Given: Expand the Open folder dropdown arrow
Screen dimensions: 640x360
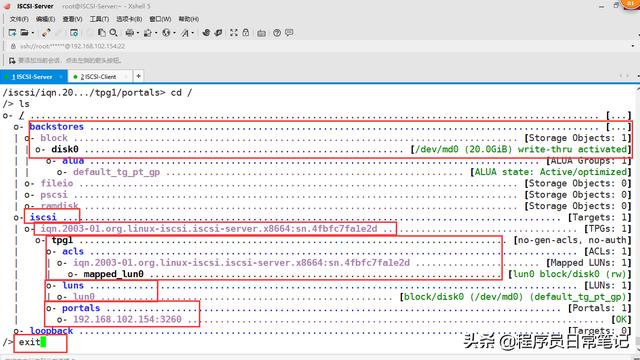Looking at the screenshot, I should pos(32,33).
